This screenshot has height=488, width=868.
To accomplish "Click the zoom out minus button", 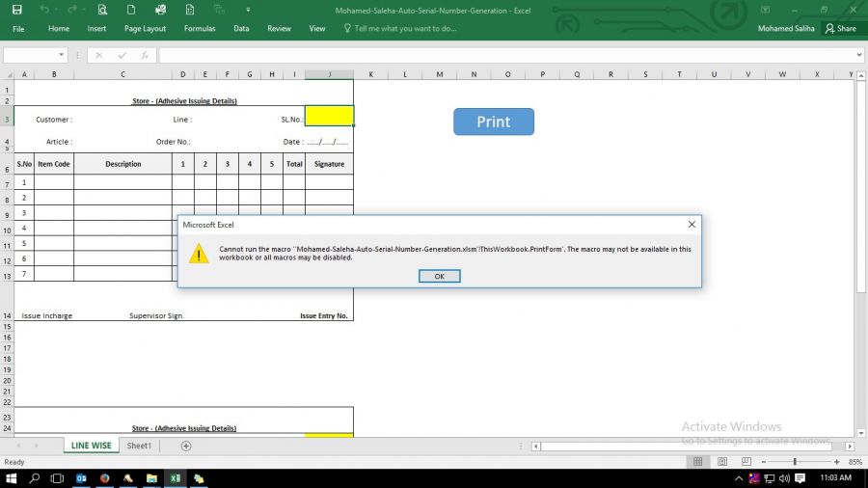I will (x=764, y=462).
